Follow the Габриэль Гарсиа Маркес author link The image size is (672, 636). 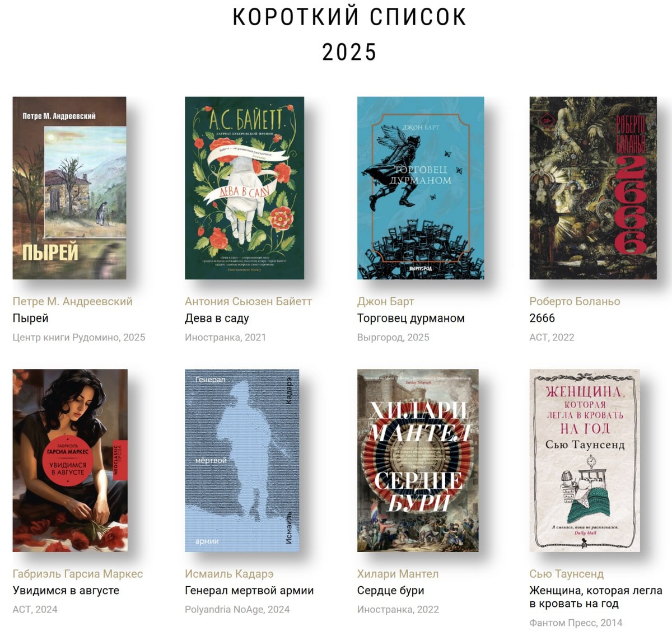click(78, 574)
